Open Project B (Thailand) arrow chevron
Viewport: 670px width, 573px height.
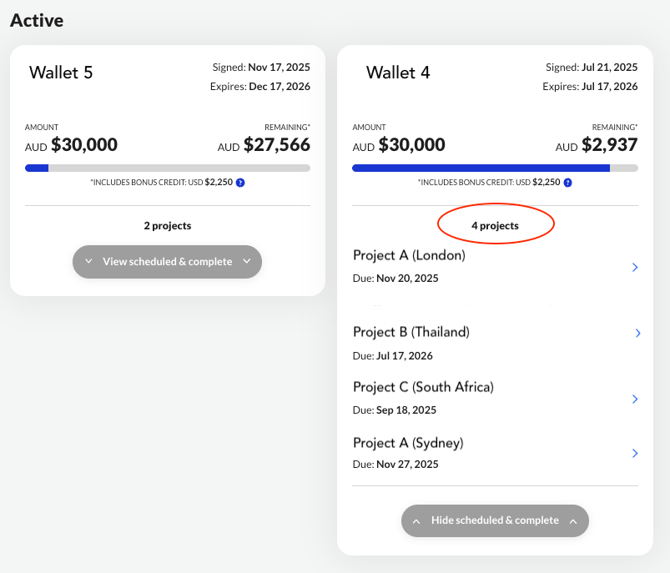[x=637, y=333]
